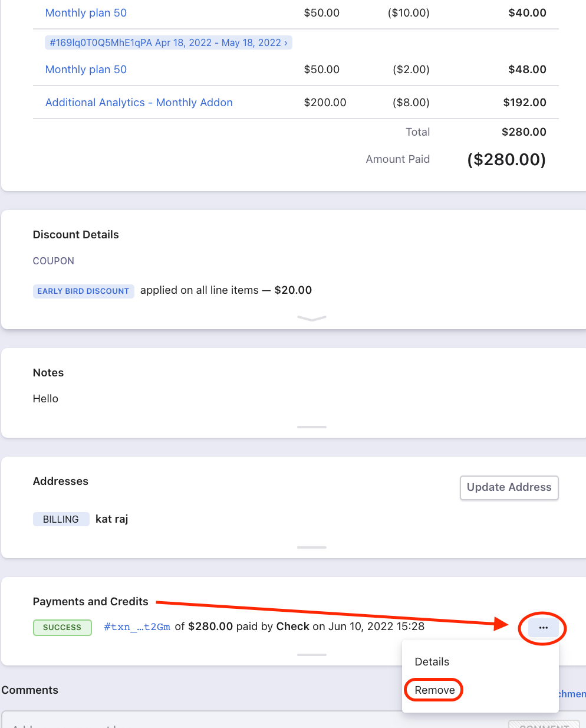Click the SUCCESS payment status badge
The width and height of the screenshot is (586, 728).
tap(62, 627)
